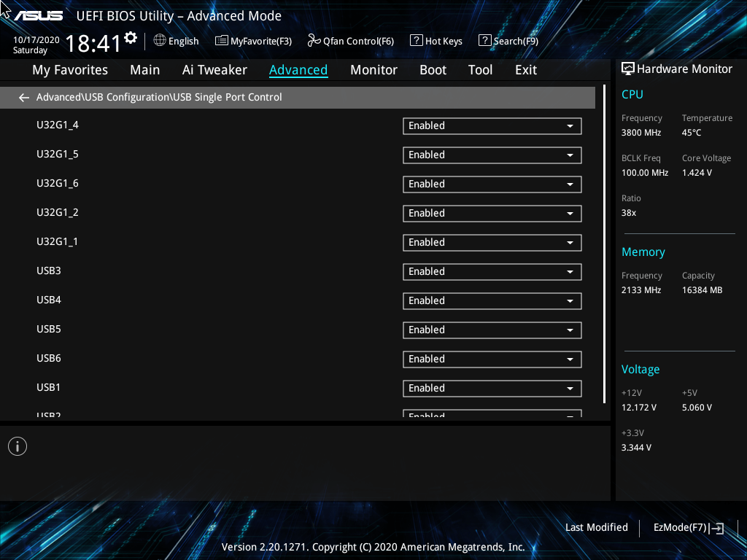The image size is (747, 560).
Task: Open the U32G1_4 Enabled dropdown
Action: point(492,126)
